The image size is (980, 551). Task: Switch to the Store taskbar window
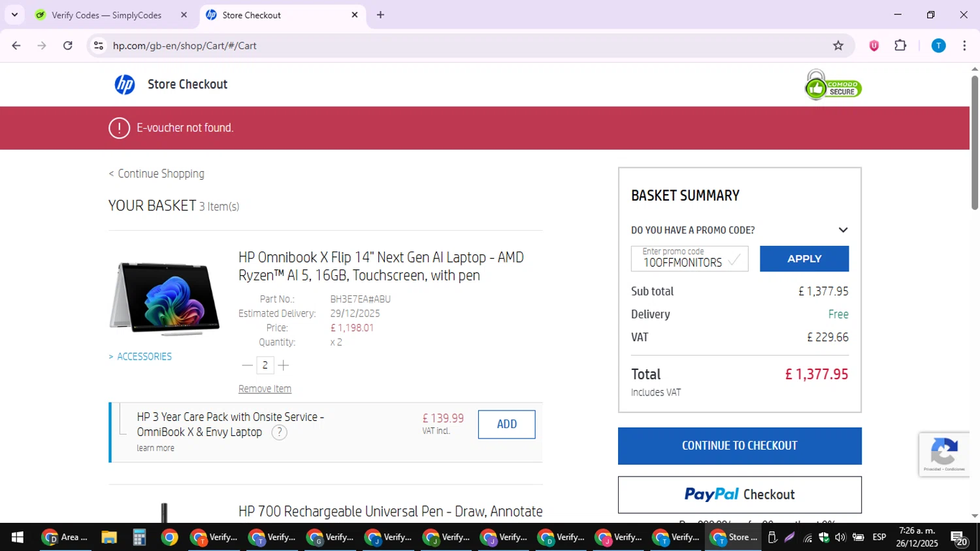[733, 537]
